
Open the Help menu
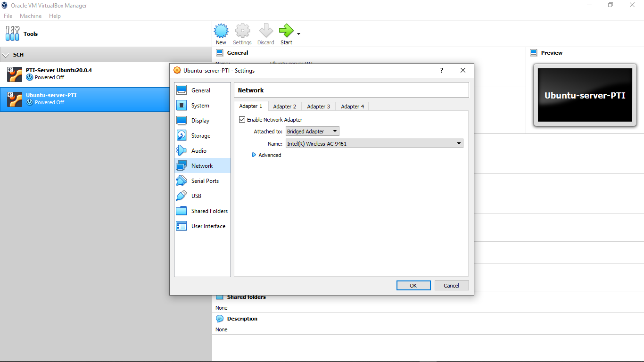[55, 16]
